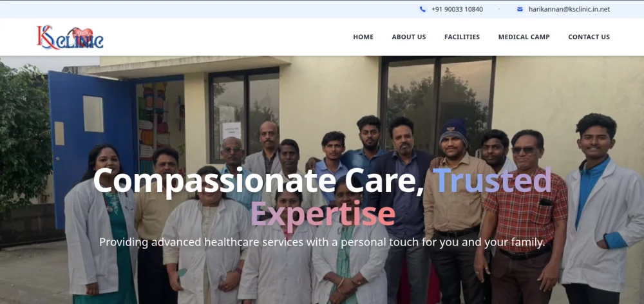Click the dot separator between phone and email
The width and height of the screenshot is (644, 304).
pyautogui.click(x=499, y=9)
